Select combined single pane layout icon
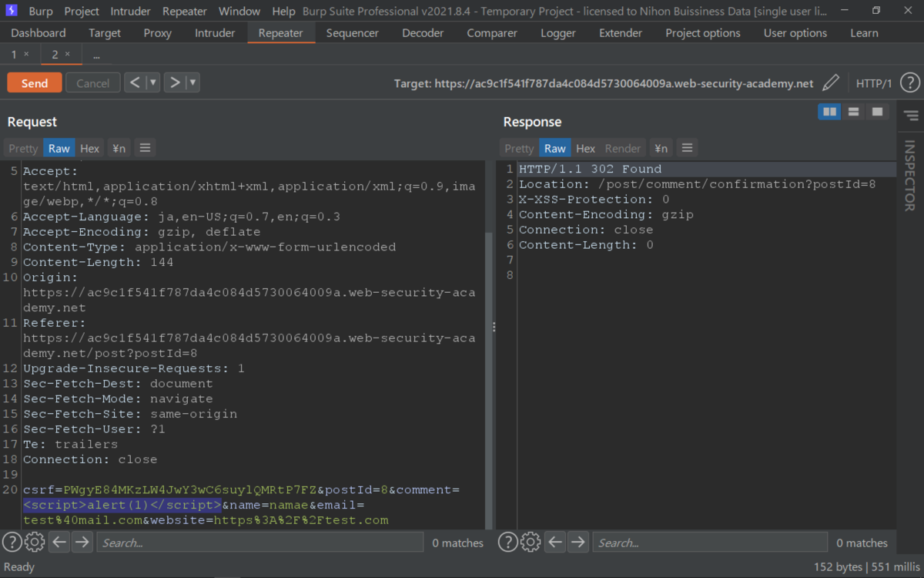The image size is (924, 578). click(877, 112)
